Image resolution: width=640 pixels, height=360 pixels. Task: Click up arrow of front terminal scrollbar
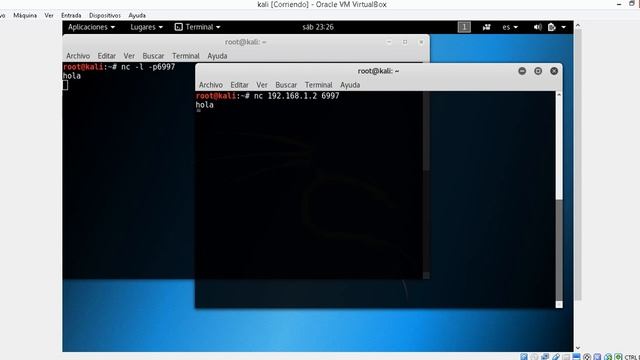coord(559,95)
